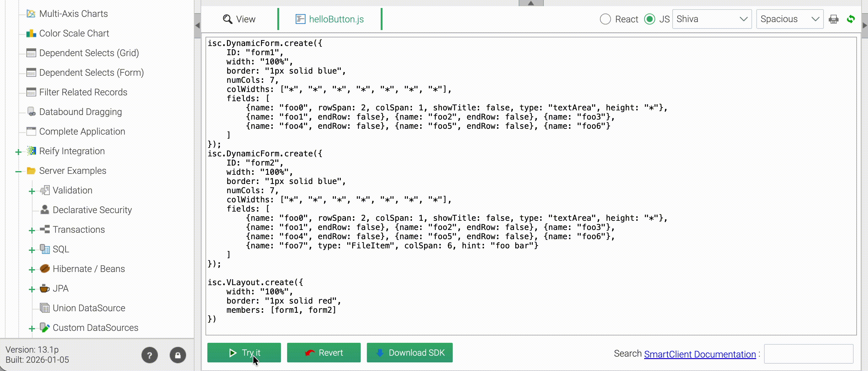Open the helloButton.js tab
This screenshot has width=868, height=371.
[x=329, y=19]
